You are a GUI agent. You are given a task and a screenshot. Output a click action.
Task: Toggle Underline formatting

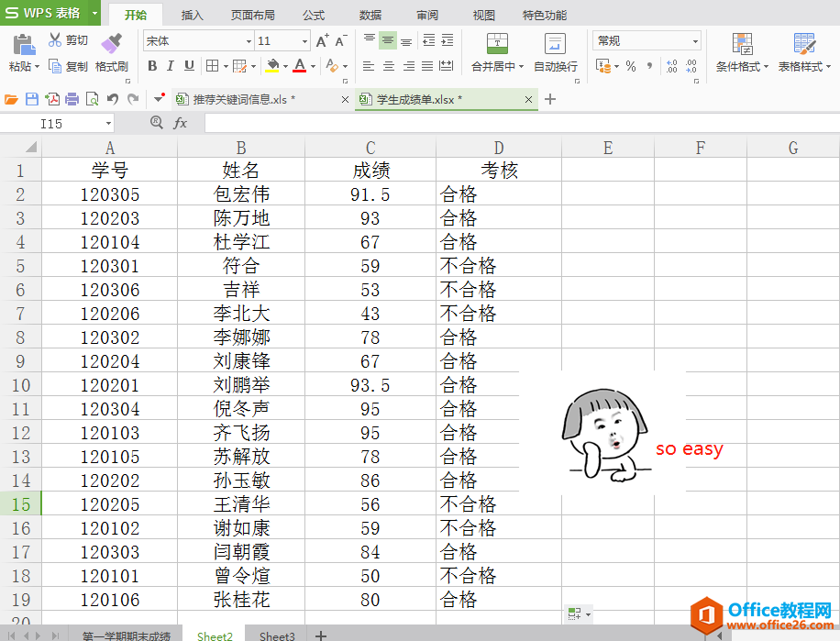tap(189, 66)
